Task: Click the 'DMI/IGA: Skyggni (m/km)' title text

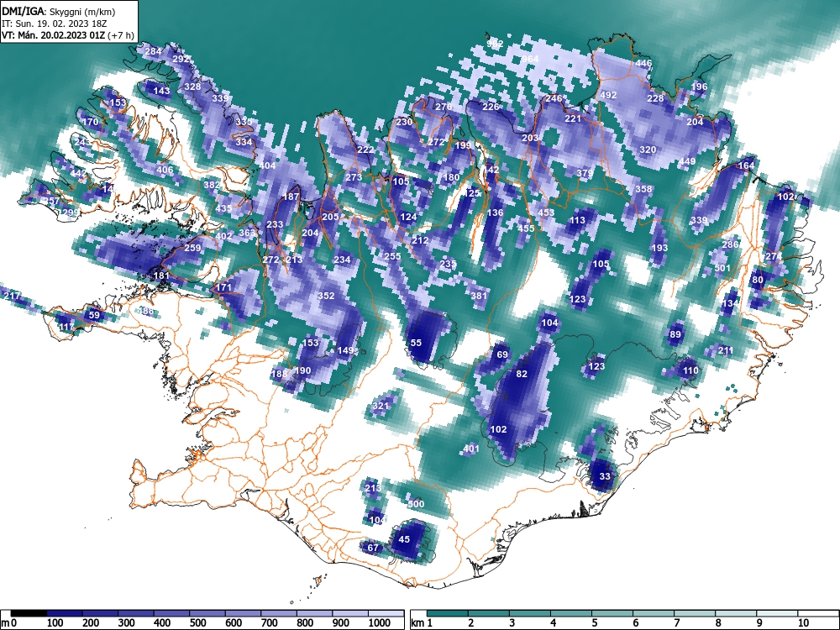Action: point(59,11)
